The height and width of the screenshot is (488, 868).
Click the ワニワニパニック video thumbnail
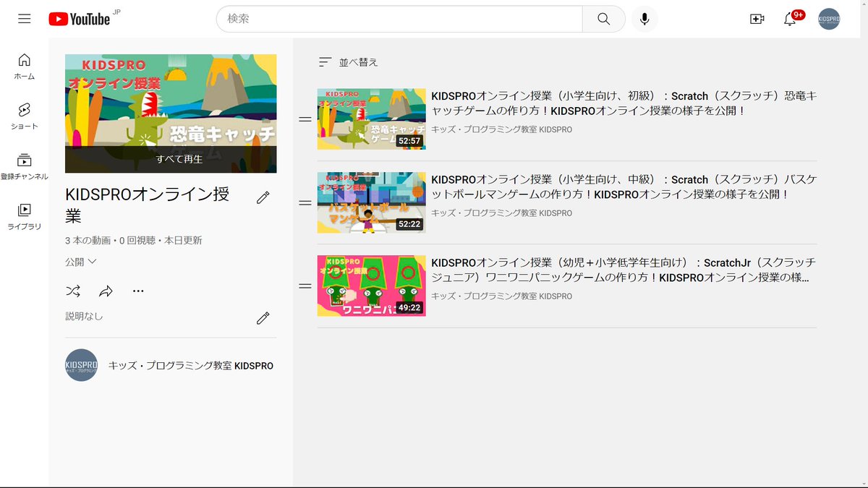(370, 286)
